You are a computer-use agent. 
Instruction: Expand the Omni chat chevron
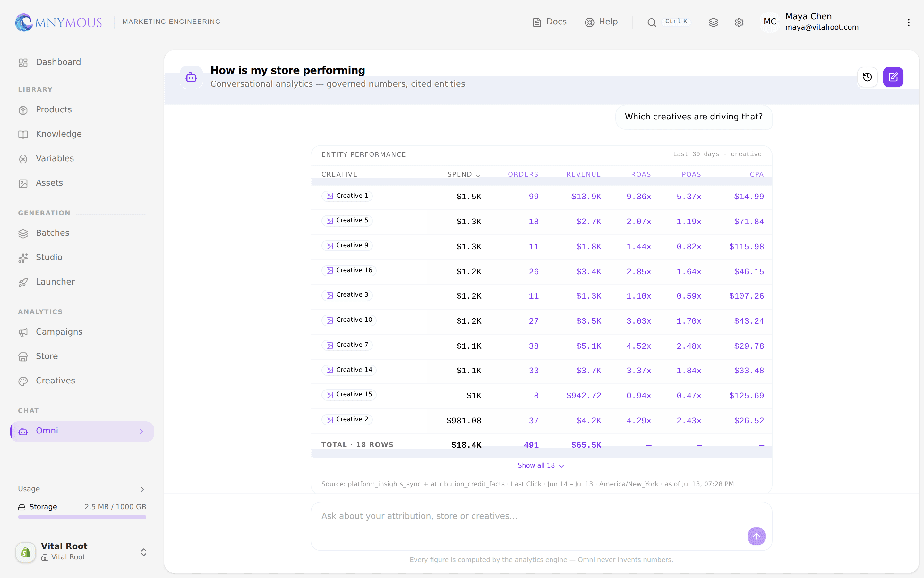141,432
